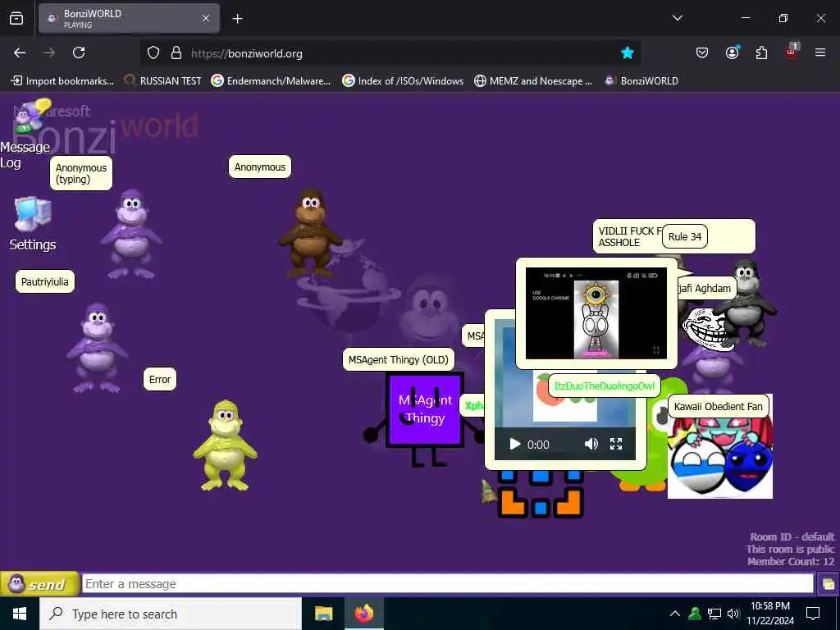The image size is (840, 630).
Task: Open the Firefox account icon
Action: 732,52
